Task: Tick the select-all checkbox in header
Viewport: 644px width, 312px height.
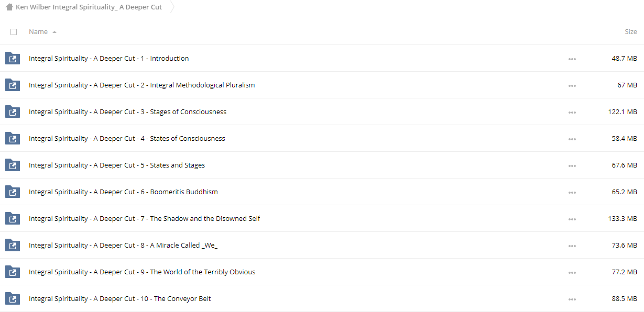Action: 14,32
